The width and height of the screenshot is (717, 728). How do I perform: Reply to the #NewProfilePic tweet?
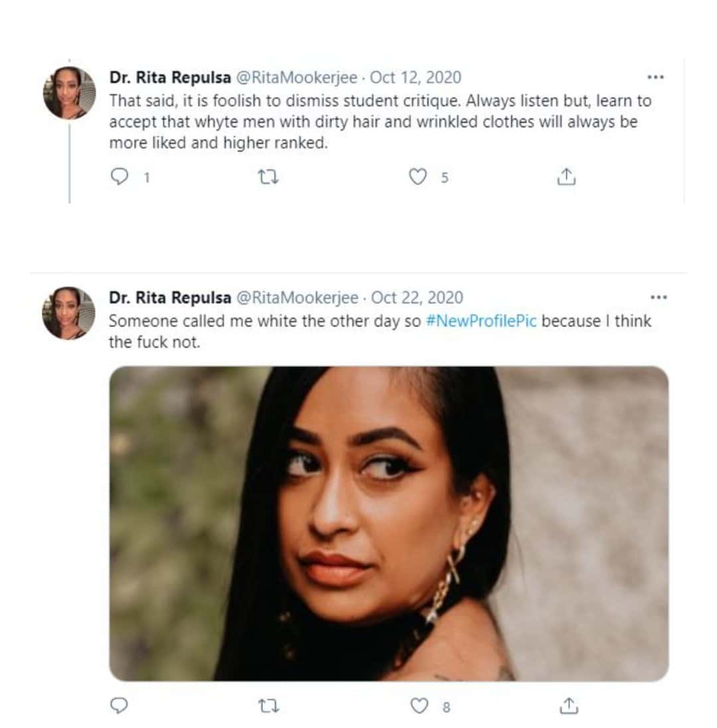119,706
